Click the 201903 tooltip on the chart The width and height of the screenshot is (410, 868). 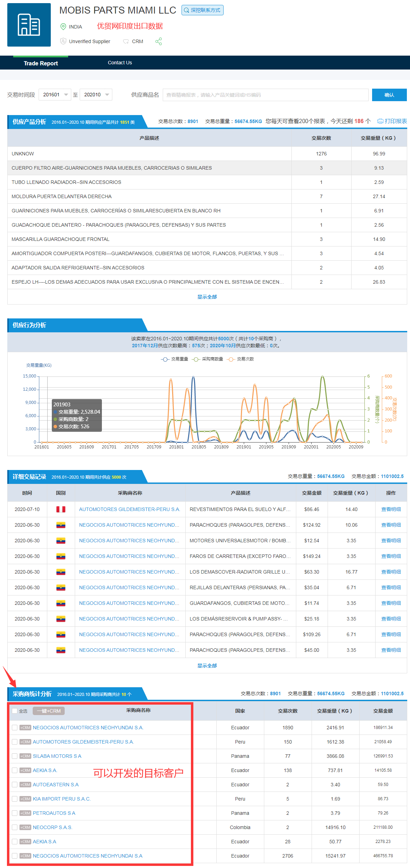[x=77, y=415]
